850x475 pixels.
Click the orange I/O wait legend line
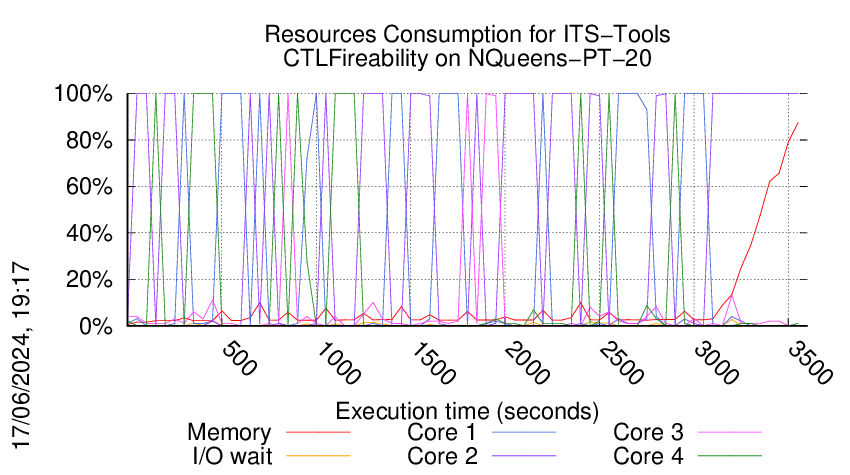(x=318, y=456)
